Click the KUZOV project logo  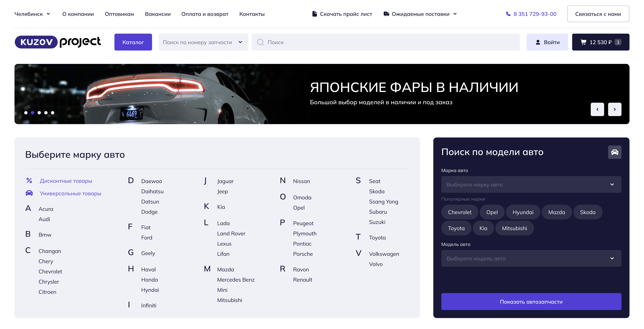point(58,42)
